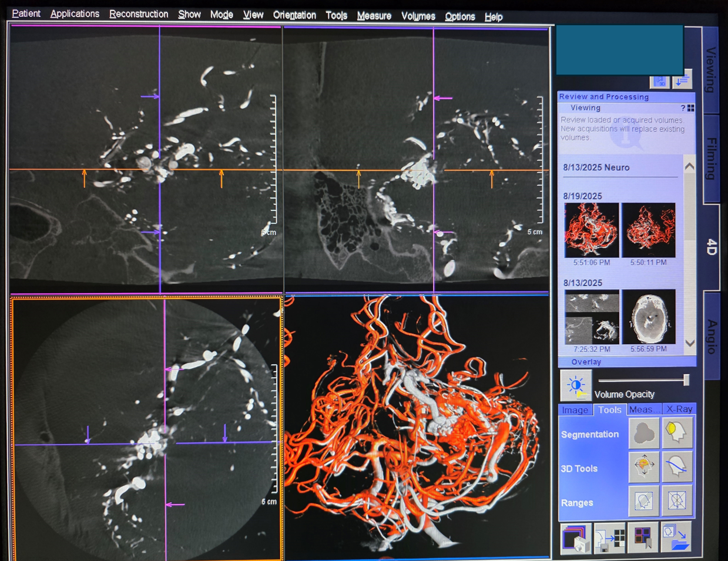Open the Volumes menu
728x561 pixels.
418,16
